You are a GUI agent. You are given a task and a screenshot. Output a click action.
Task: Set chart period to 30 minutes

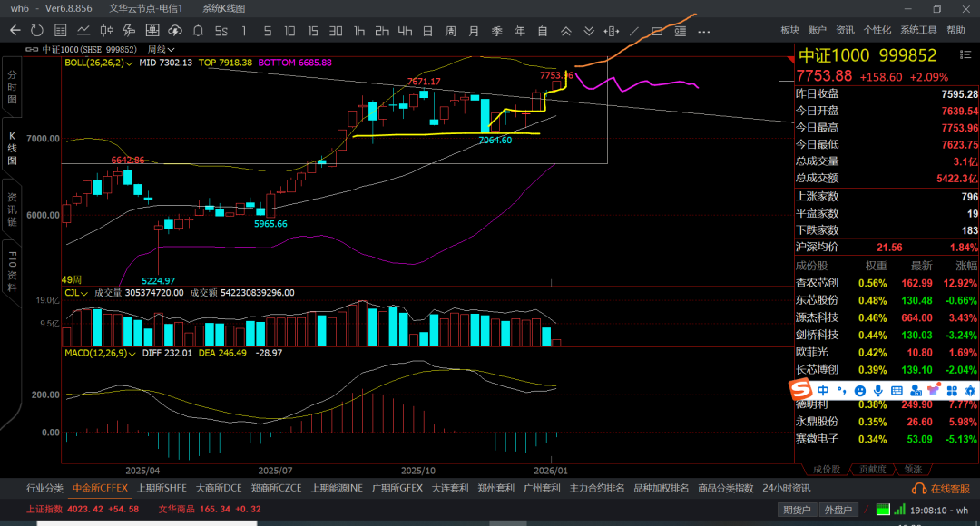[x=336, y=31]
